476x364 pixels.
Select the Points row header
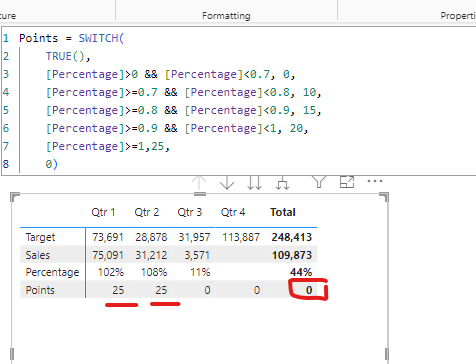(x=40, y=290)
